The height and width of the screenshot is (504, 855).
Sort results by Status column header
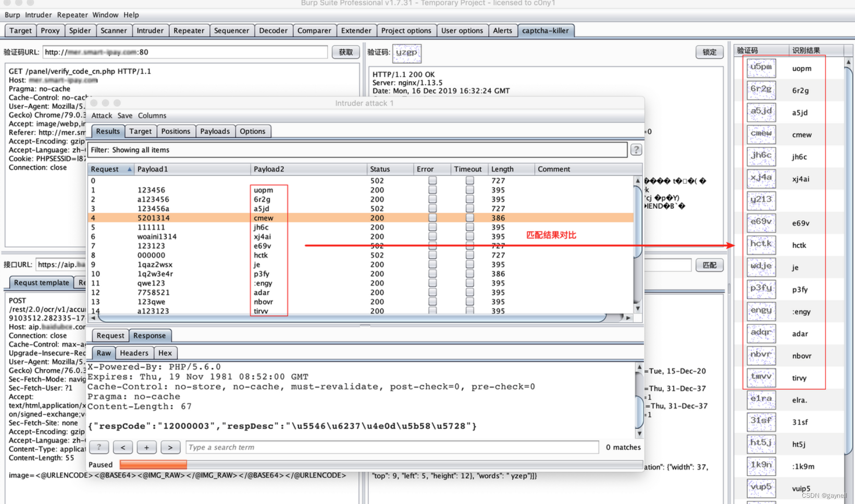[x=390, y=169]
